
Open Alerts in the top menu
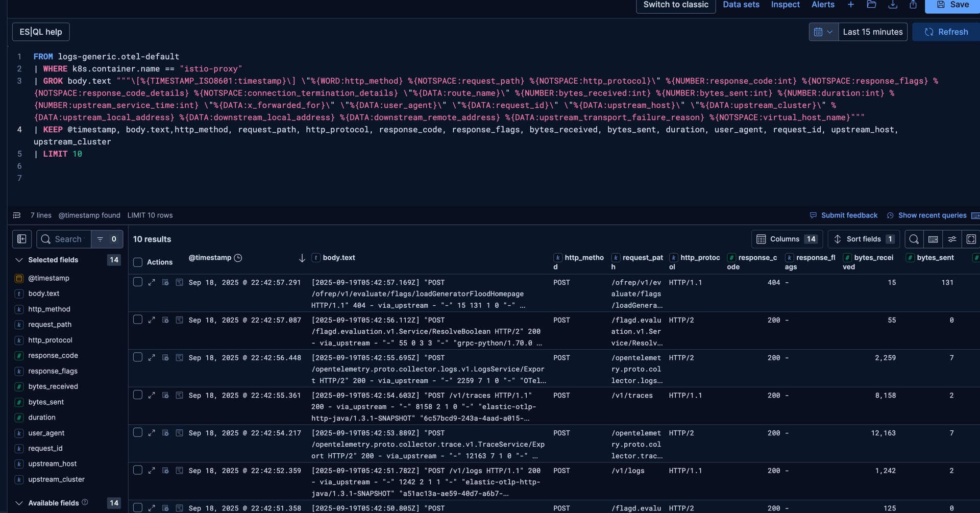click(823, 5)
